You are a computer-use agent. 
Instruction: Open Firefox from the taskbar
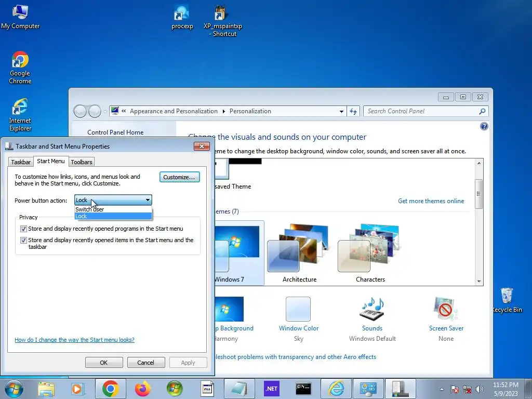[x=142, y=389]
